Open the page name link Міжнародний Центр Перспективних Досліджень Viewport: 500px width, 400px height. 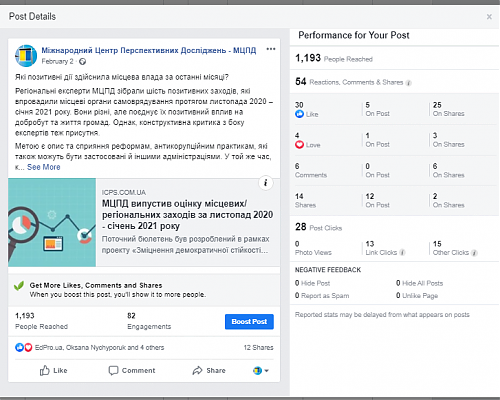[149, 50]
